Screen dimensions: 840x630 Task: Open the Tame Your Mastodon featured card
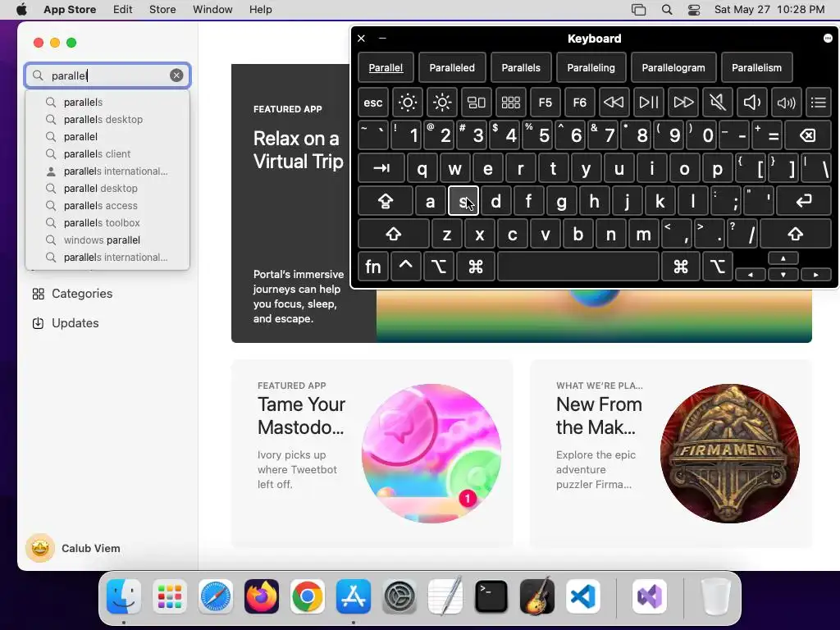coord(372,453)
